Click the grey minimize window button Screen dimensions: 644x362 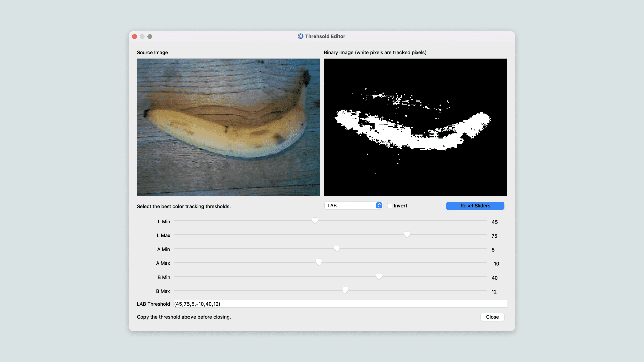[x=142, y=36]
